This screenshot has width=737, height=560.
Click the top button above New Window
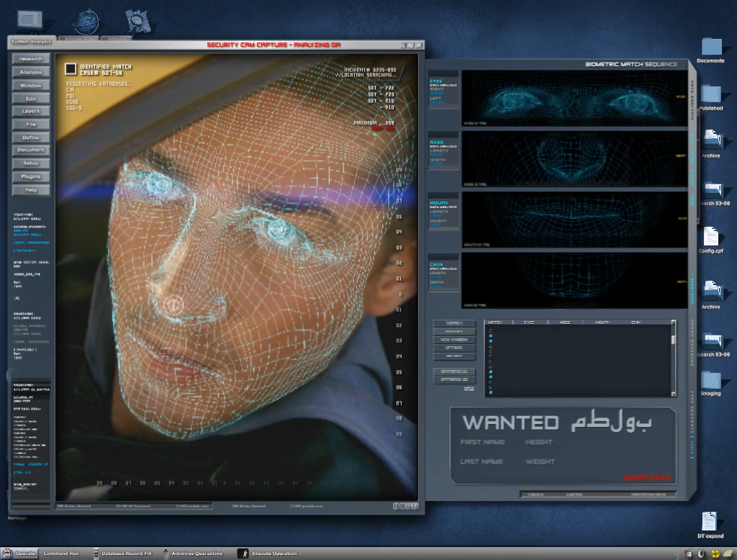(453, 323)
